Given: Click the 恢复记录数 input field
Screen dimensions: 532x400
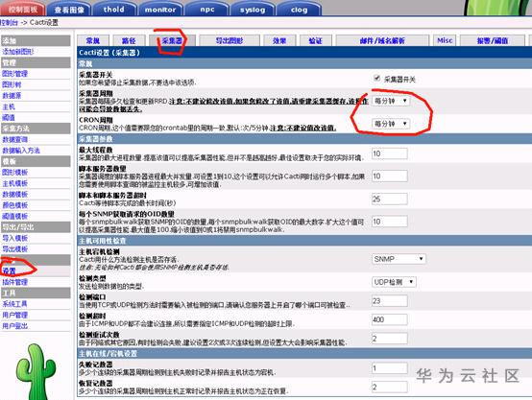Looking at the screenshot, I should tap(390, 387).
